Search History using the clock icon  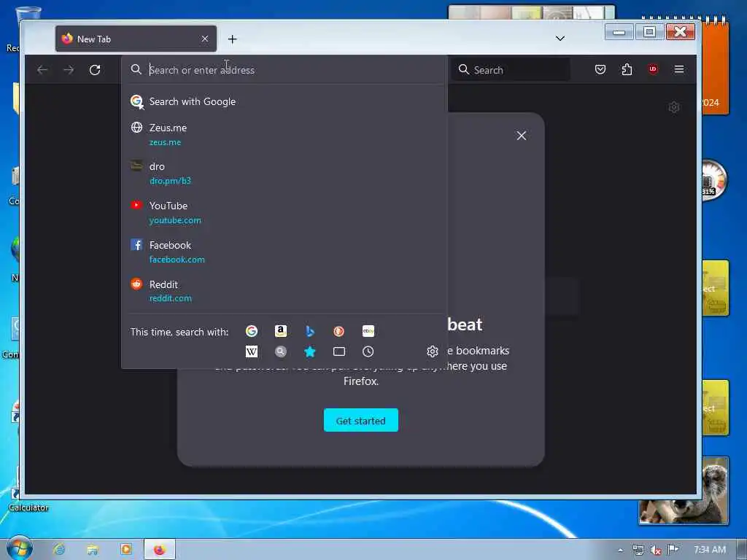[368, 351]
